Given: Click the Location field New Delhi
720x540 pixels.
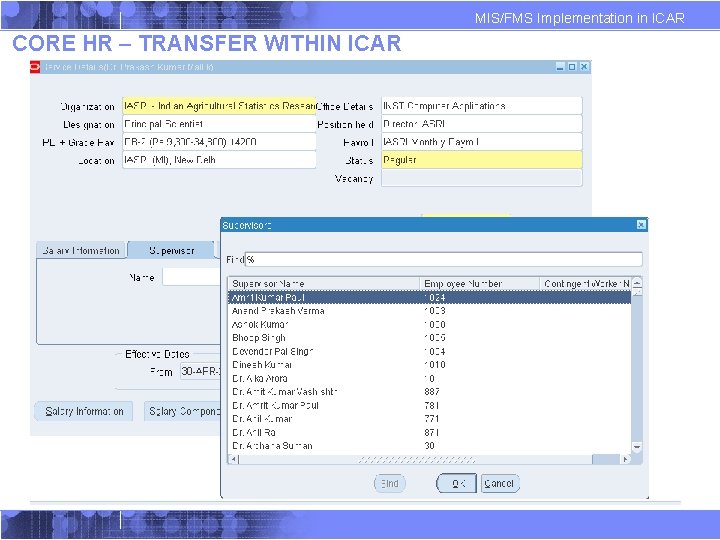Looking at the screenshot, I should click(219, 160).
